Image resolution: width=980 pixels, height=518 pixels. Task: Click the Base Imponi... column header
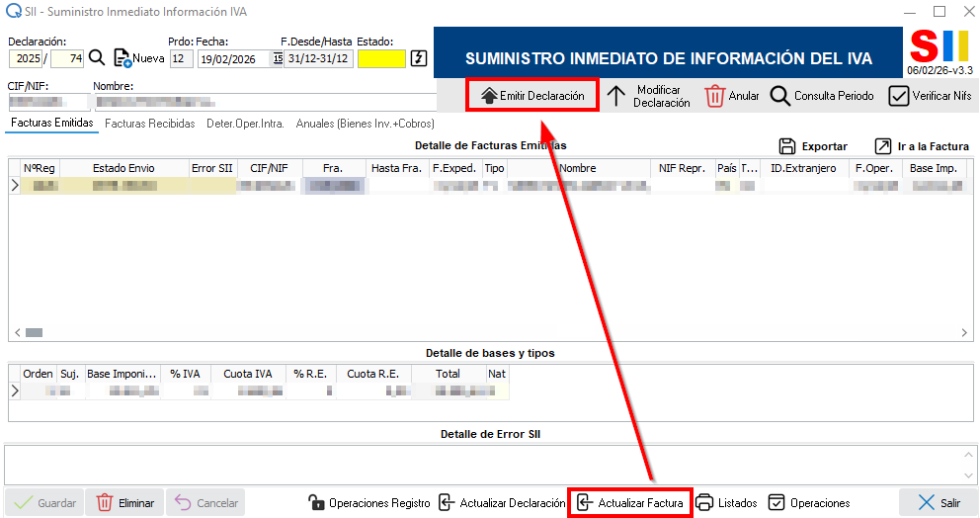coord(122,374)
